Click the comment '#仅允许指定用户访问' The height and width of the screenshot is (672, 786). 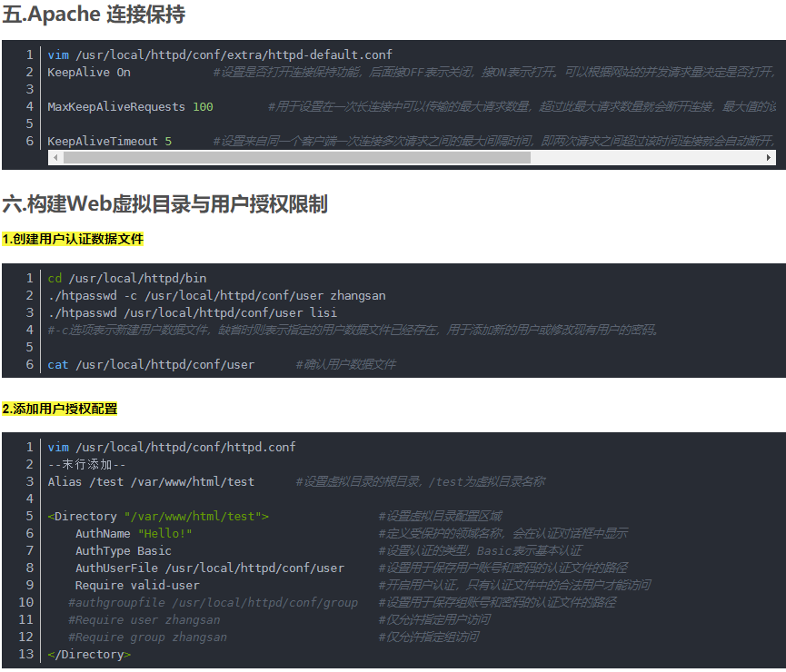click(434, 619)
